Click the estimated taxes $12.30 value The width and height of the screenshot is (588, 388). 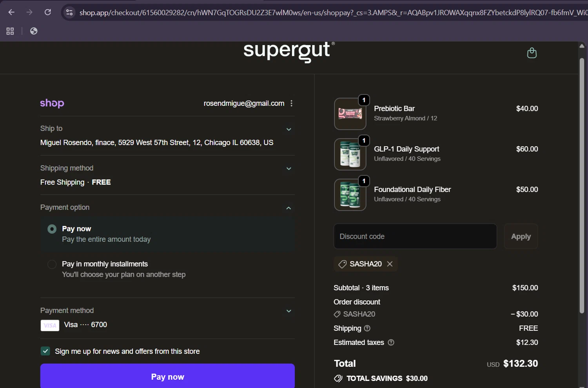[x=527, y=343]
